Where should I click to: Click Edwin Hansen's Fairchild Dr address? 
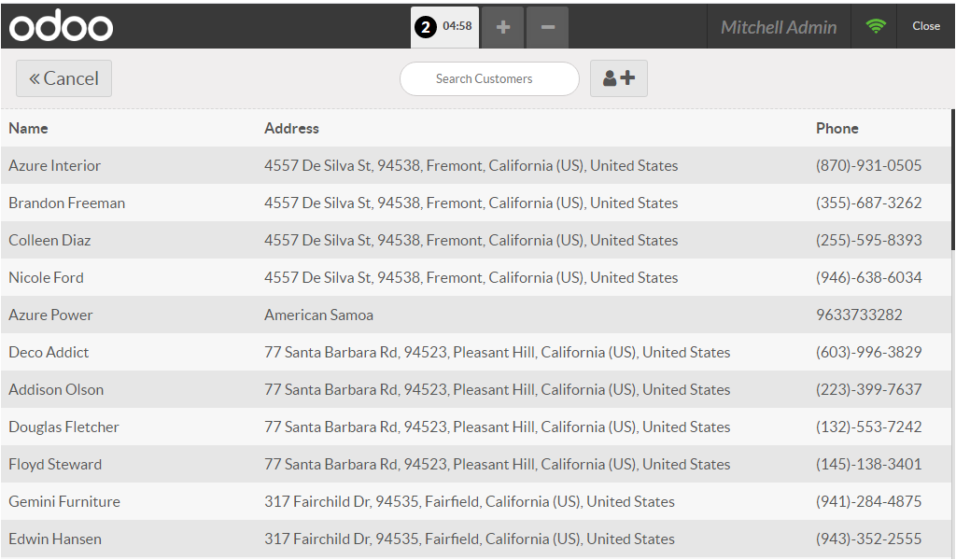pyautogui.click(x=470, y=539)
